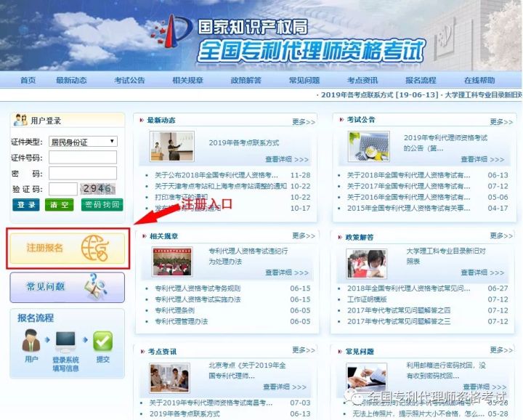Image resolution: width=523 pixels, height=420 pixels.
Task: Go to 考试公告 navigation tab
Action: click(x=129, y=80)
